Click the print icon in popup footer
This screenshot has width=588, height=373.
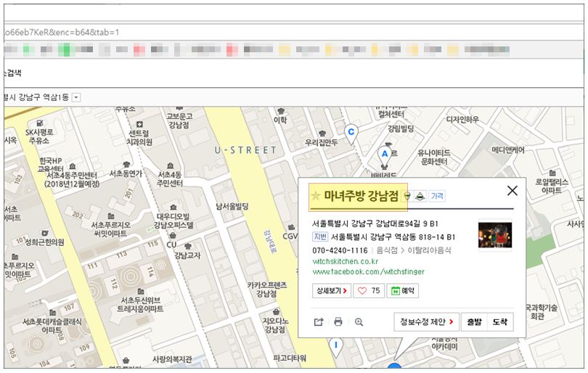(338, 321)
